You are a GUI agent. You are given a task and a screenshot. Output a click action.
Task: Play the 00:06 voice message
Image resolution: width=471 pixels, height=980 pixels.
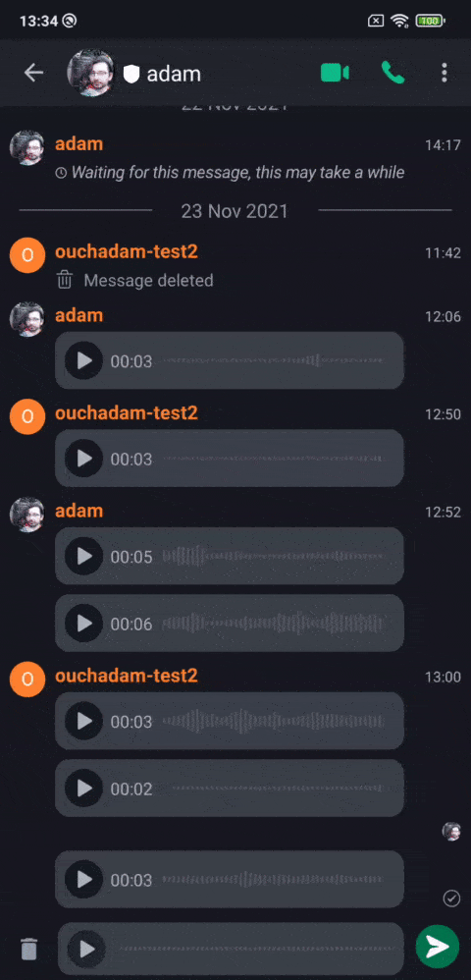coord(83,624)
